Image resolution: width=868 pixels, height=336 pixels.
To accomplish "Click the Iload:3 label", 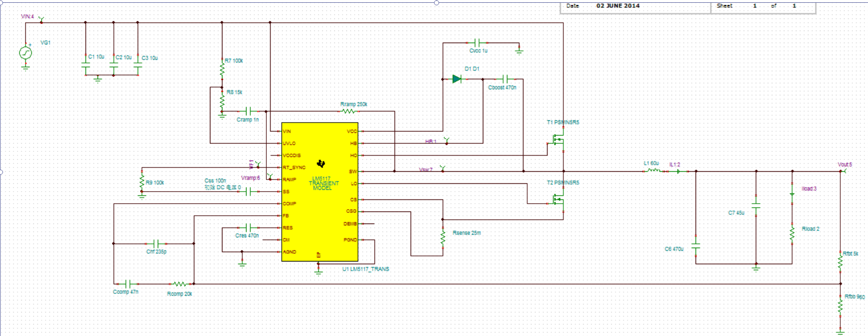I will (809, 189).
